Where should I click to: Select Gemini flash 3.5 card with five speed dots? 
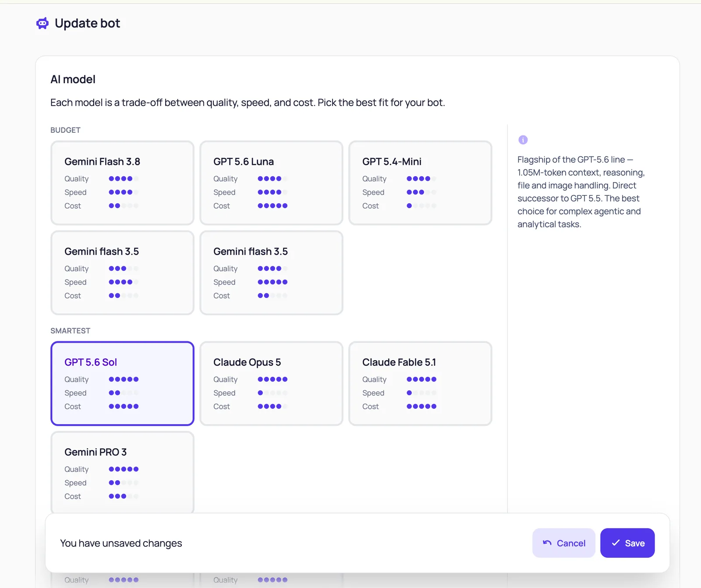(271, 273)
